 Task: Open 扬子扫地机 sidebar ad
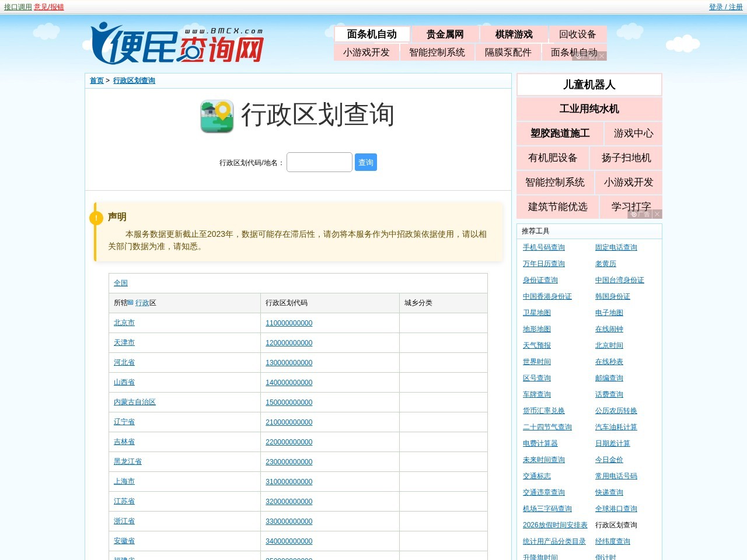627,158
